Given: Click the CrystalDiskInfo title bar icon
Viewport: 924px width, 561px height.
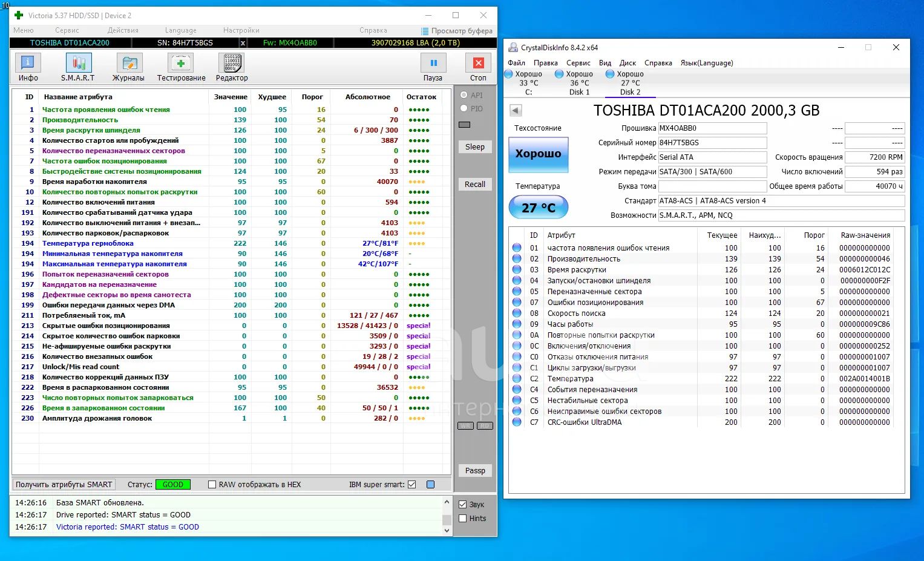Looking at the screenshot, I should (x=514, y=47).
